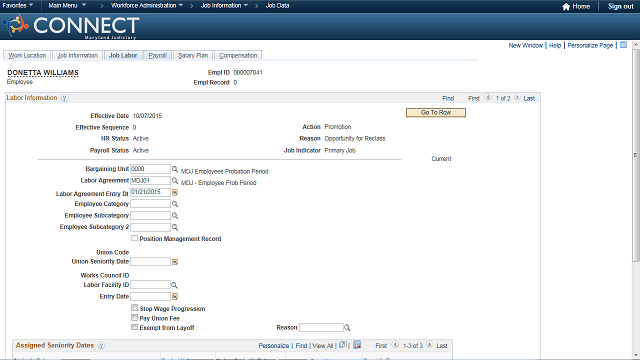
Task: Open Labor Facility ID lookup magnifier
Action: pyautogui.click(x=174, y=285)
